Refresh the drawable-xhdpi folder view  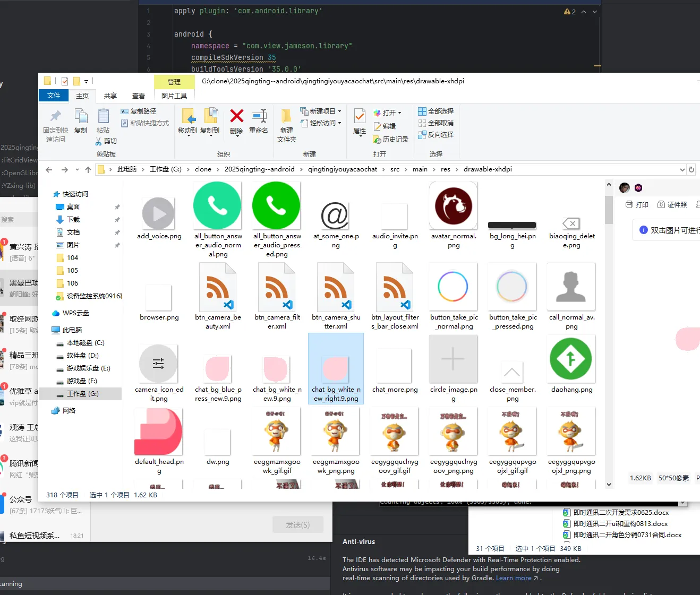click(692, 170)
